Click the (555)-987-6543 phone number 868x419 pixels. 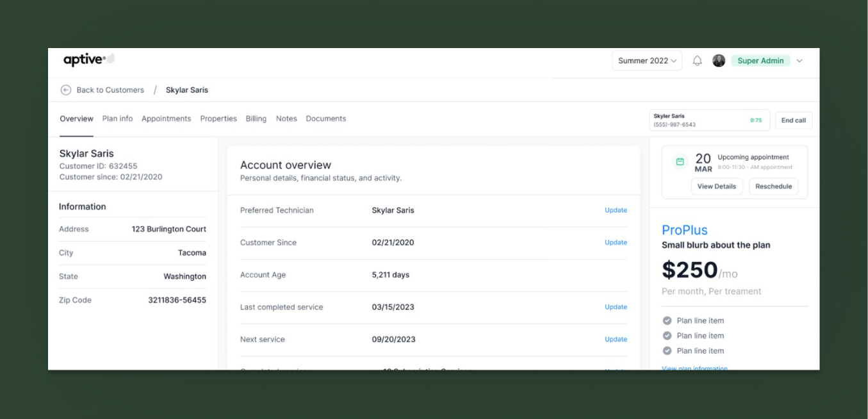click(x=675, y=124)
